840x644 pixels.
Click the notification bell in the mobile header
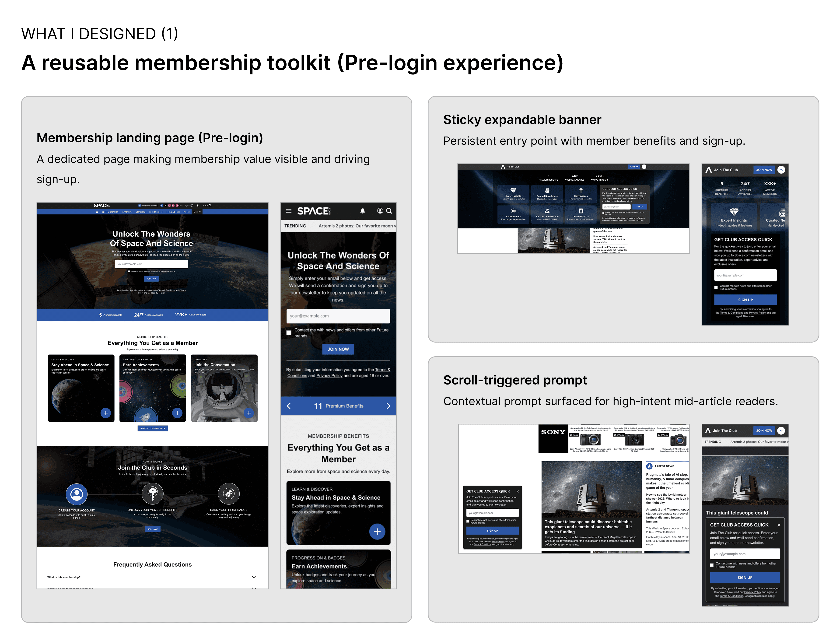pos(363,211)
